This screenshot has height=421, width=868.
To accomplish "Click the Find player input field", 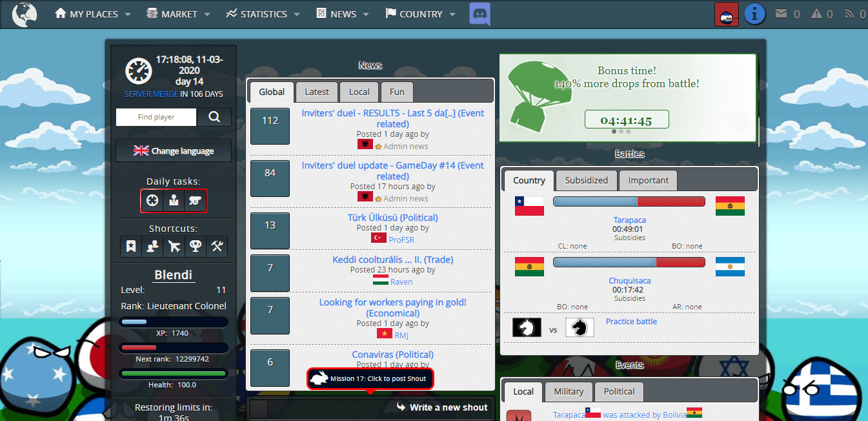I will 156,117.
